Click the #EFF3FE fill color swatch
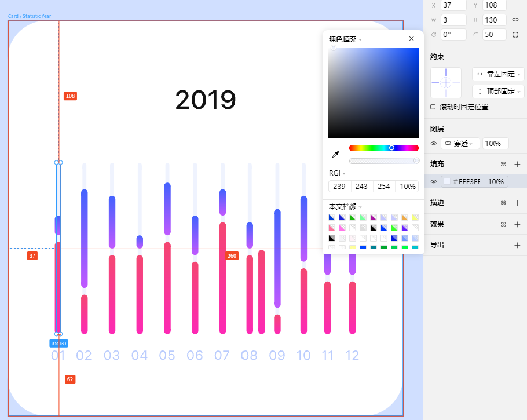This screenshot has height=420, width=527. 447,181
